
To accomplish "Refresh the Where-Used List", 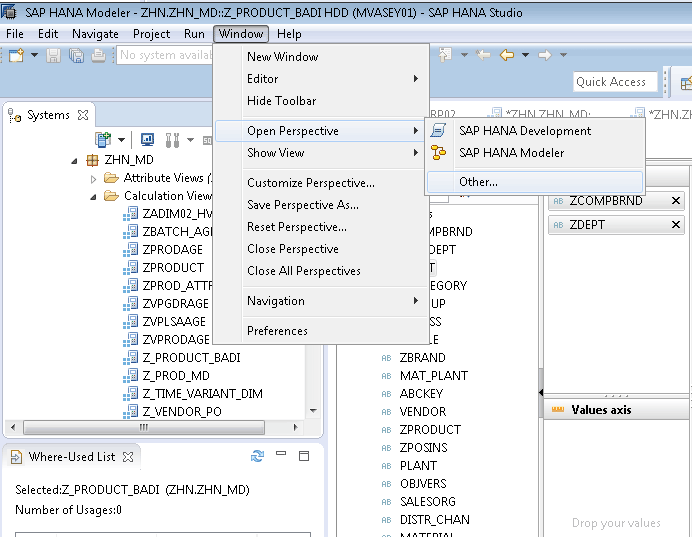I will click(x=258, y=456).
